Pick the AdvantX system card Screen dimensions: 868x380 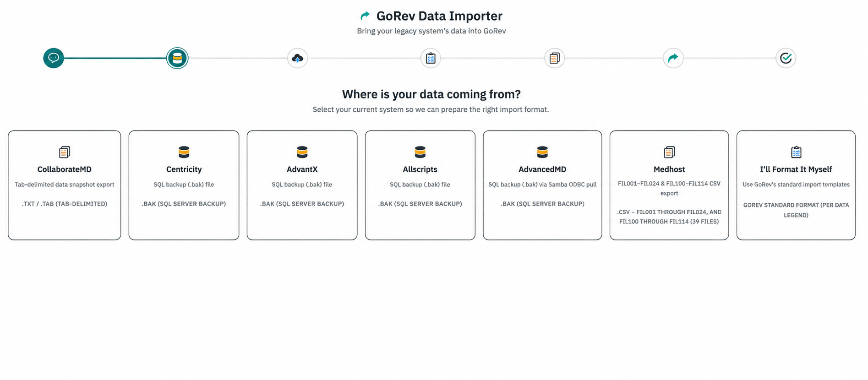point(302,185)
